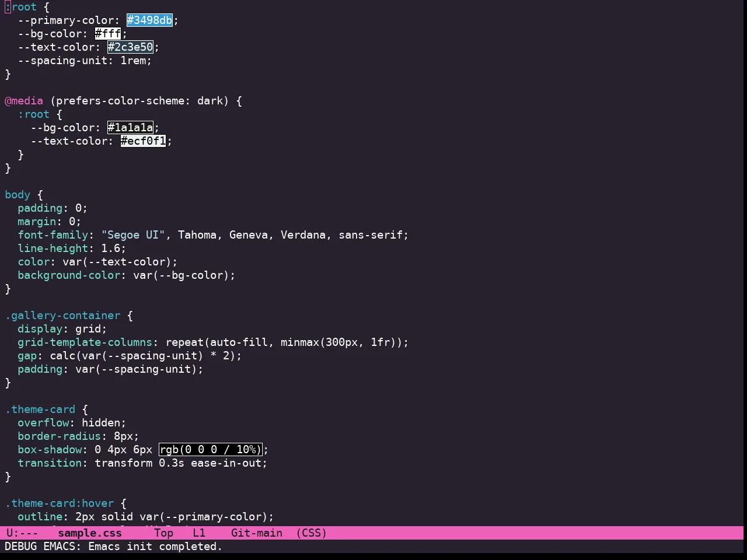Click the DEBUG EMACS echo area message
The width and height of the screenshot is (747, 560).
point(114,547)
